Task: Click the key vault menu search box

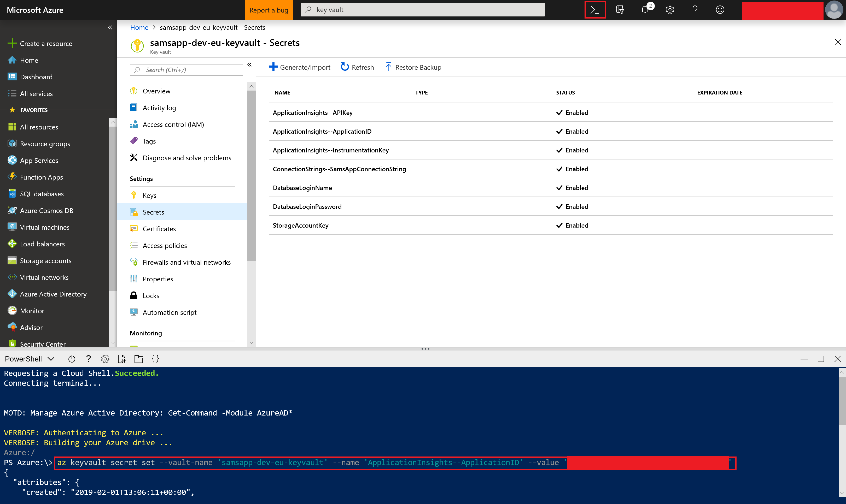Action: coord(186,70)
